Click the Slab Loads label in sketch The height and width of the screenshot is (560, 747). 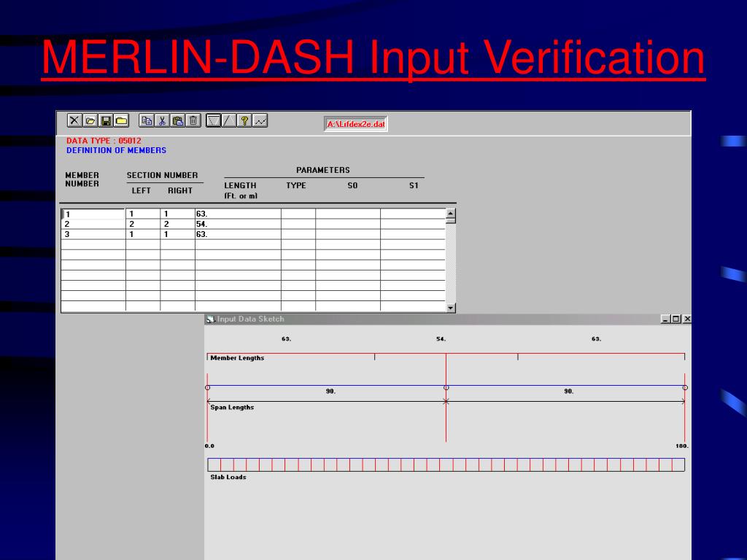228,477
